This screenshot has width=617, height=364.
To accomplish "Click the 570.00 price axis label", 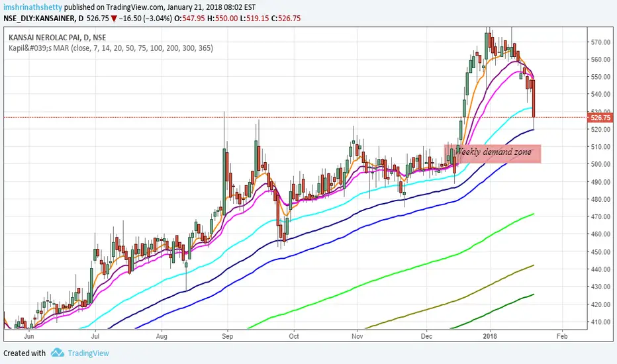I will (x=600, y=42).
